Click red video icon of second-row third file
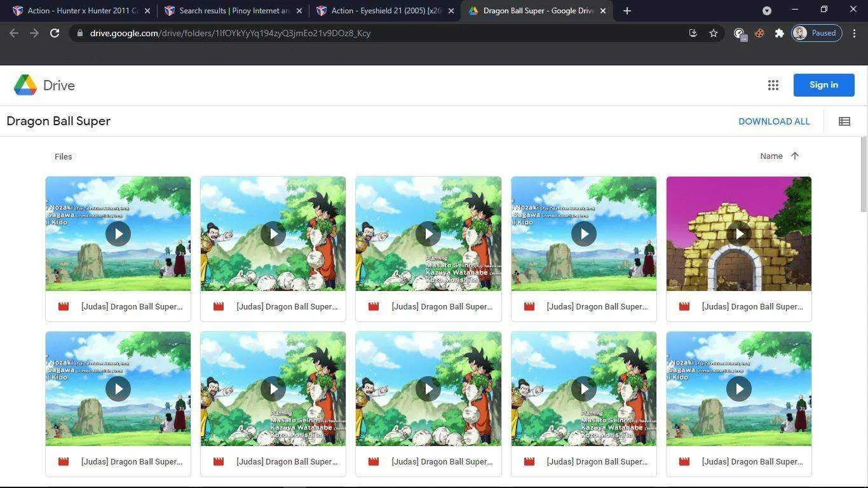This screenshot has height=488, width=868. [x=374, y=461]
